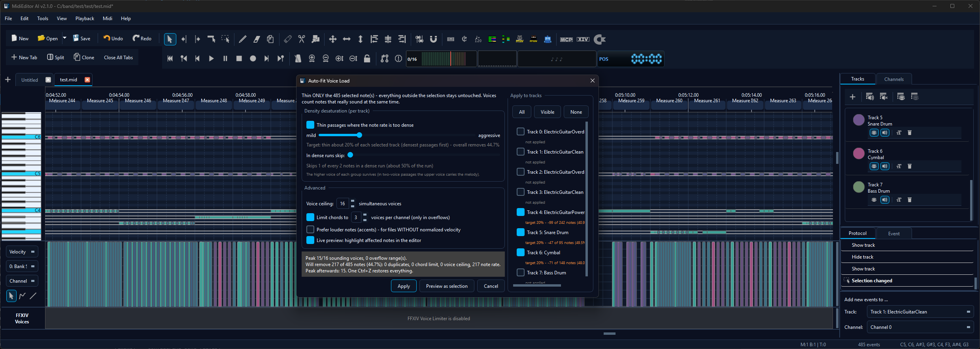Open the Channel 0 combo box
Viewport: 980px width, 349px height.
point(920,327)
